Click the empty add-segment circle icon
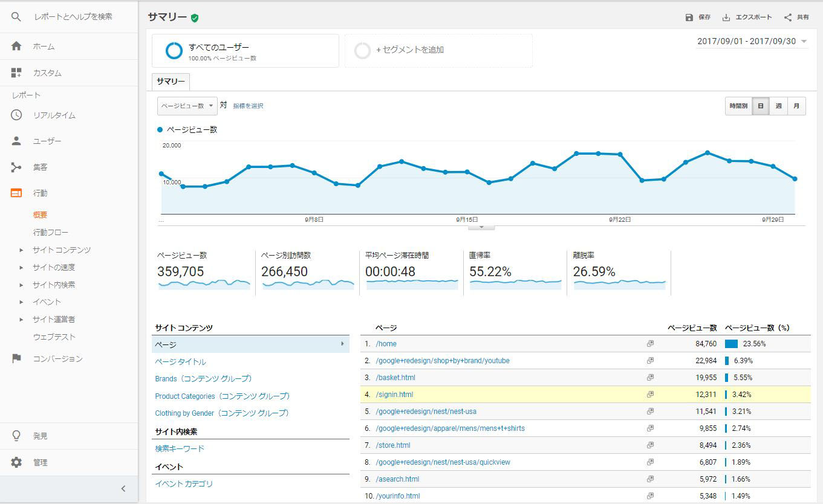823x504 pixels. point(362,51)
